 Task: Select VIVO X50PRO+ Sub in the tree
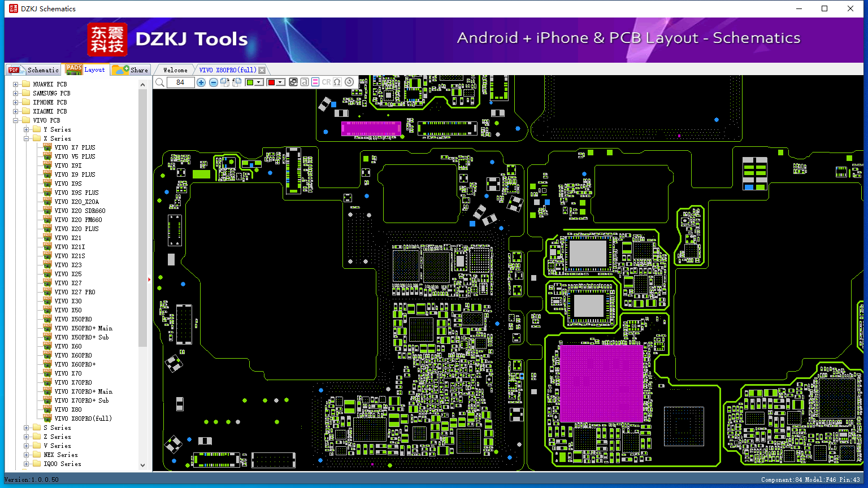[81, 337]
